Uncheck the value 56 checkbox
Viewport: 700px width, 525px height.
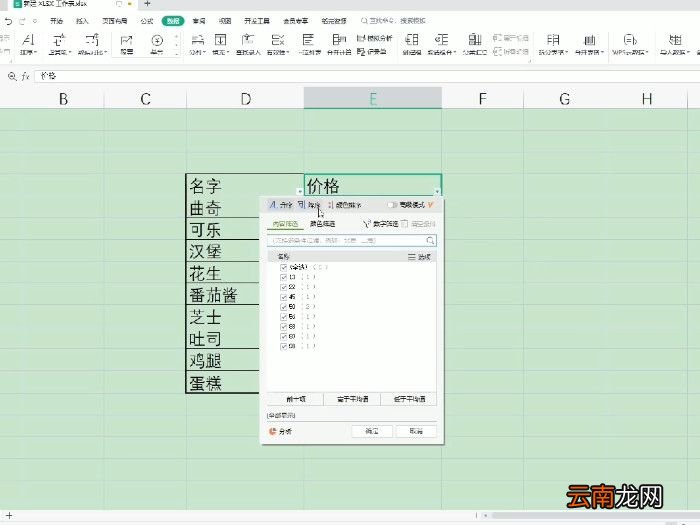283,317
